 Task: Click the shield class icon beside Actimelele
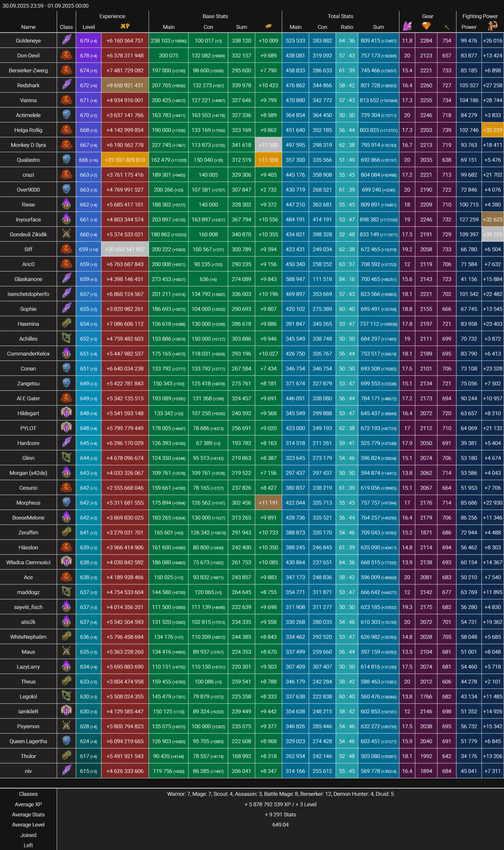coord(67,115)
